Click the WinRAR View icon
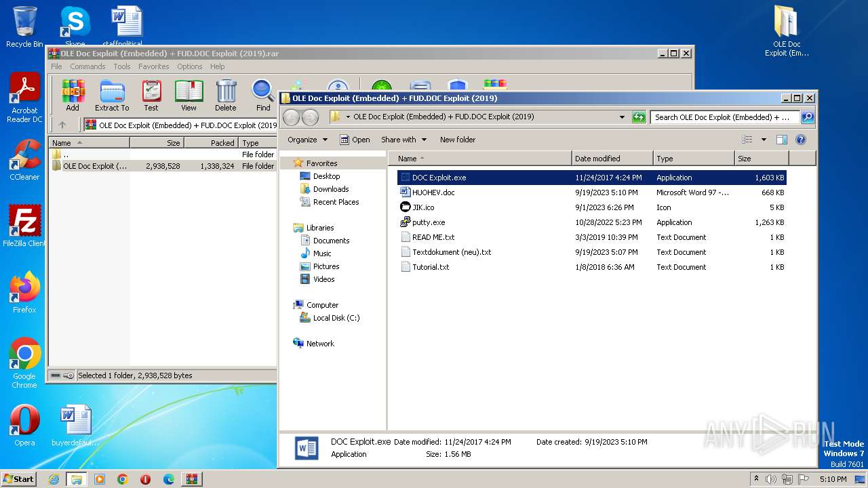 click(x=189, y=96)
